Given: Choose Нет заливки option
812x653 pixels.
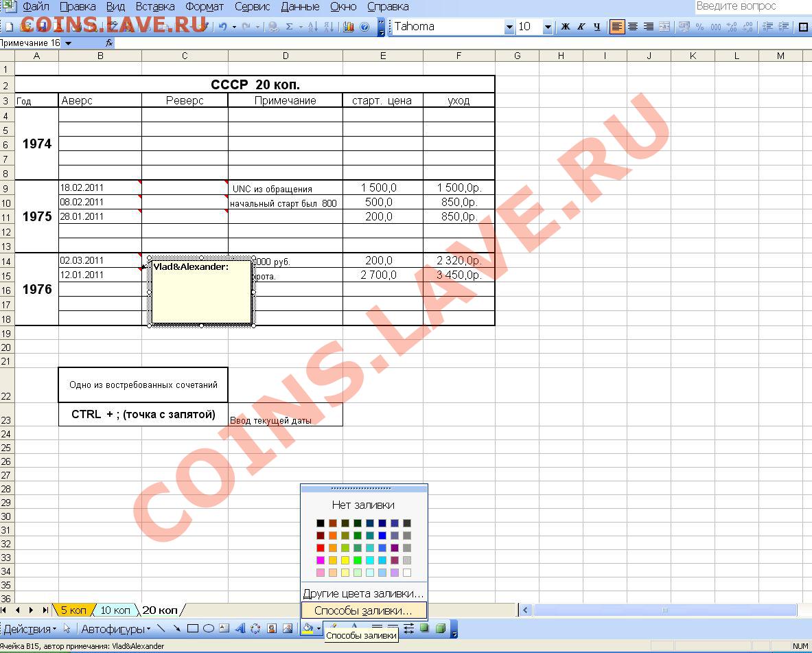Looking at the screenshot, I should [364, 505].
